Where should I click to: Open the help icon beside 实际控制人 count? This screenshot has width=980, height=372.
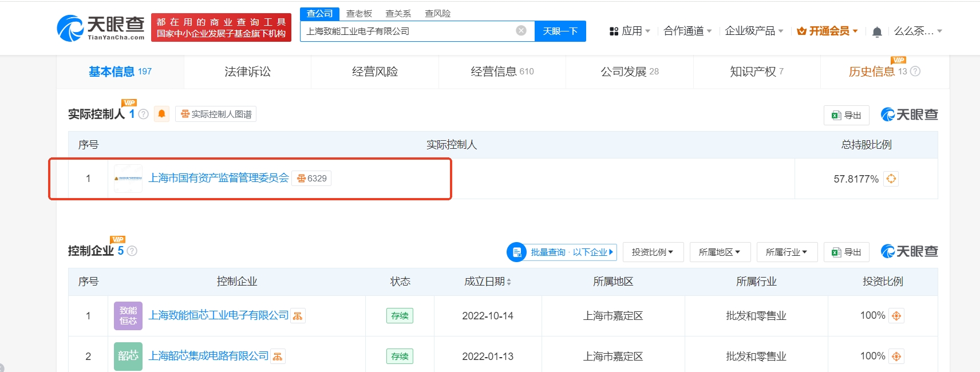pyautogui.click(x=144, y=114)
